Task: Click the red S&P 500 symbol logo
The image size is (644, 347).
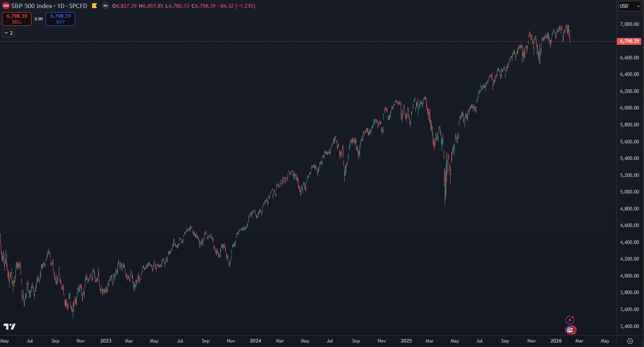Action: tap(6, 6)
